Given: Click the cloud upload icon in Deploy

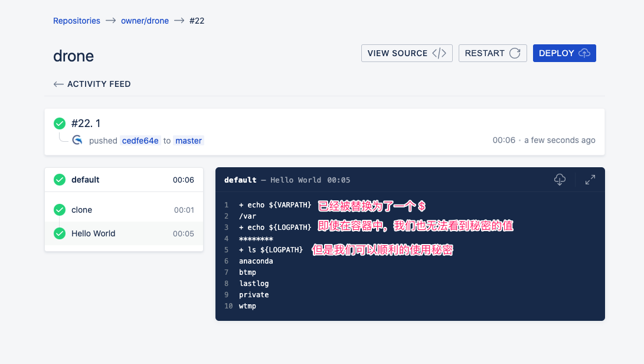Looking at the screenshot, I should point(584,53).
